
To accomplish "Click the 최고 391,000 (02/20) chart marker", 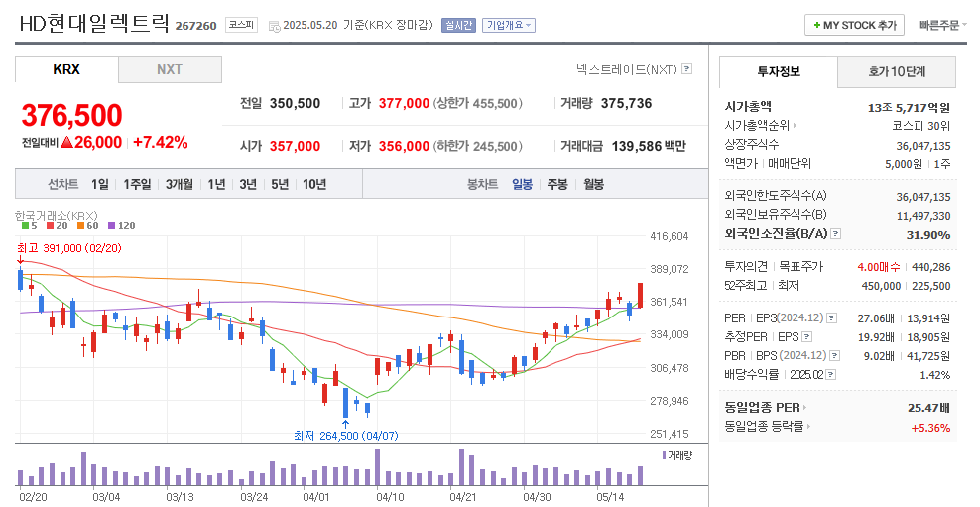I will pos(69,248).
